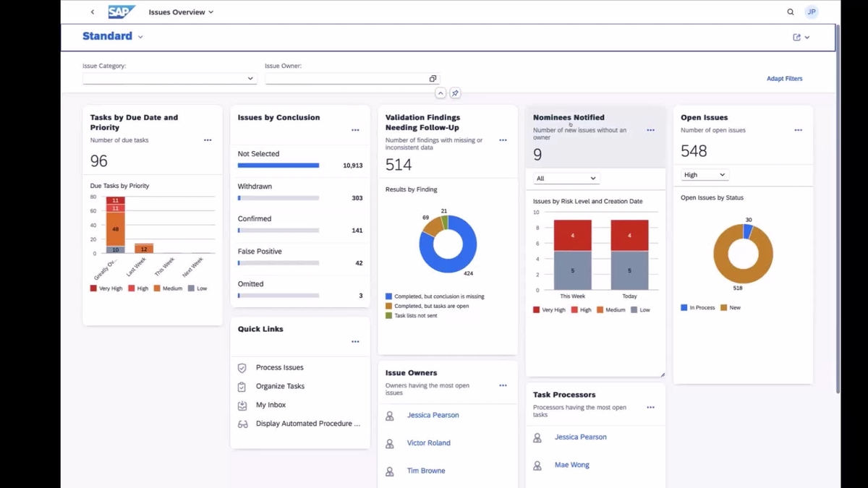Open more options on Open Issues card

coord(798,130)
